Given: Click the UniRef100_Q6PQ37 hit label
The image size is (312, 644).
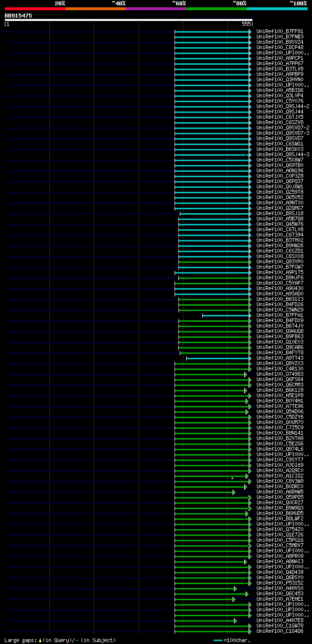Looking at the screenshot, I should [x=280, y=181].
